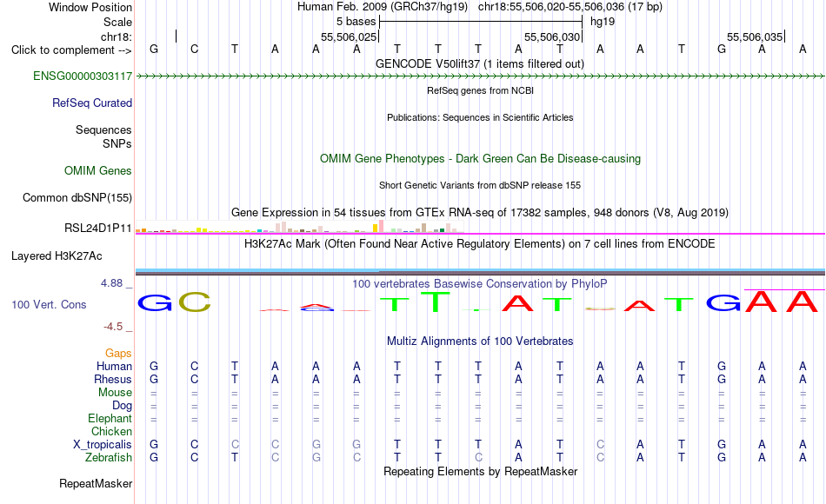This screenshot has height=504, width=826.
Task: Click the Zebrafish alignment row label
Action: tap(109, 458)
